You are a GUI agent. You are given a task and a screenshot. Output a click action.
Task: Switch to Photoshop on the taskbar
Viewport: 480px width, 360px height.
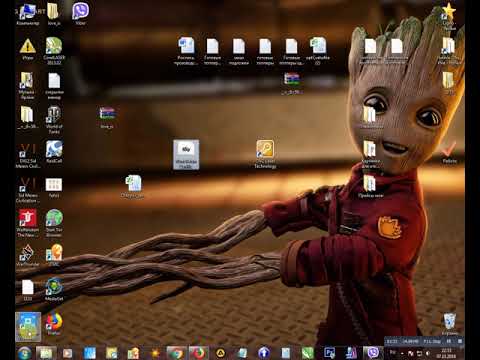click(x=329, y=353)
